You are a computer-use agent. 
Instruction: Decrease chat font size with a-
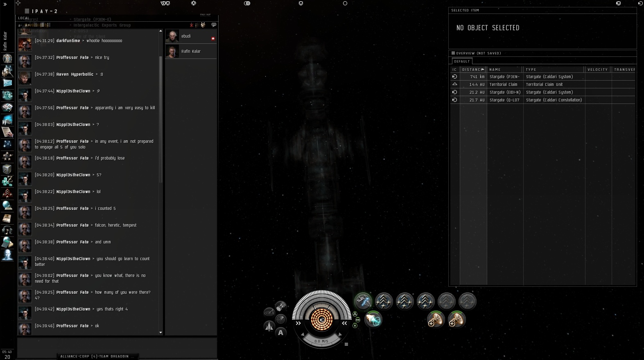[x=20, y=25]
